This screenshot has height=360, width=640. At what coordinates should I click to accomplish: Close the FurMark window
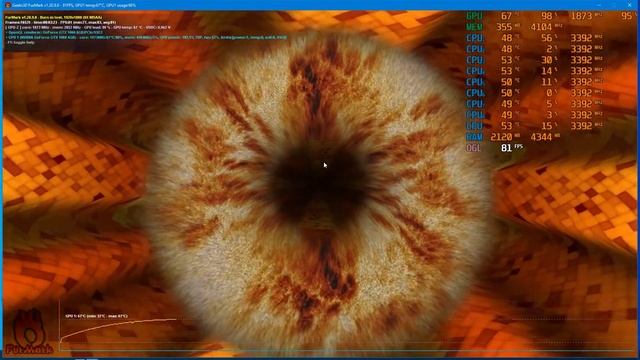(630, 5)
